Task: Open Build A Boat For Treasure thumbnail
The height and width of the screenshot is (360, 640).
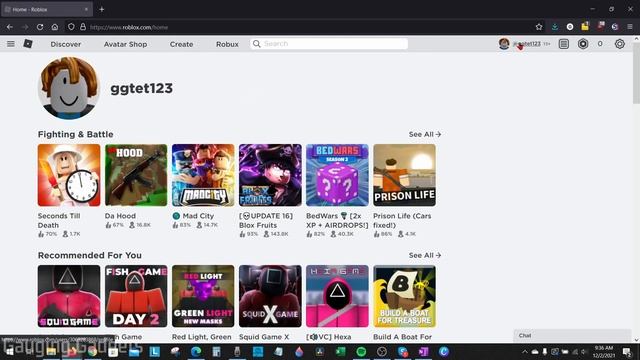Action: pos(404,296)
